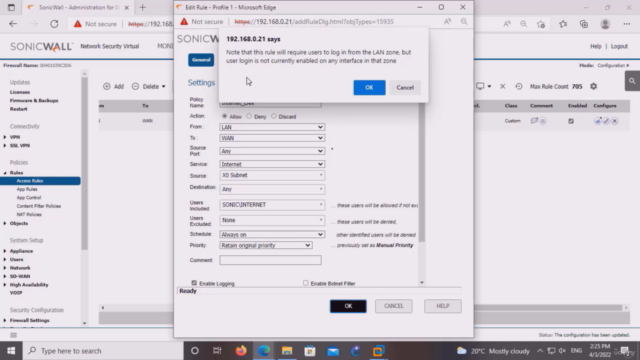Click zoom icon in dialog address bar
The height and width of the screenshot is (360, 640).
[x=464, y=21]
